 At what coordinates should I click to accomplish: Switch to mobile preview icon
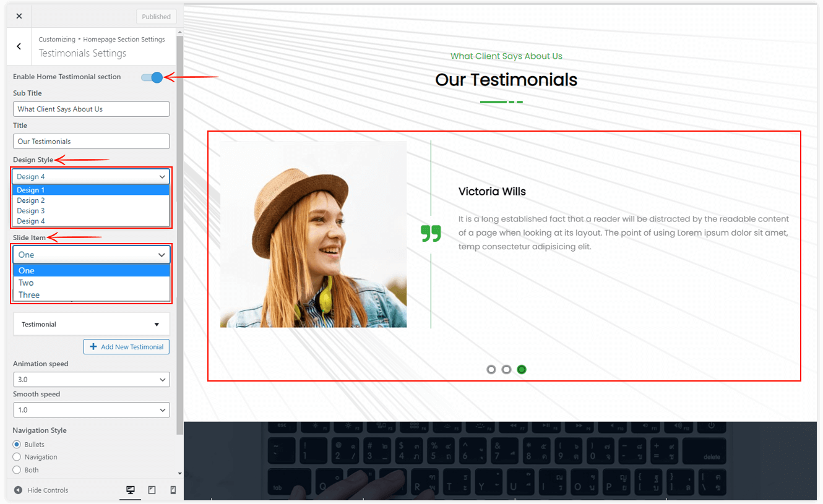pos(173,490)
